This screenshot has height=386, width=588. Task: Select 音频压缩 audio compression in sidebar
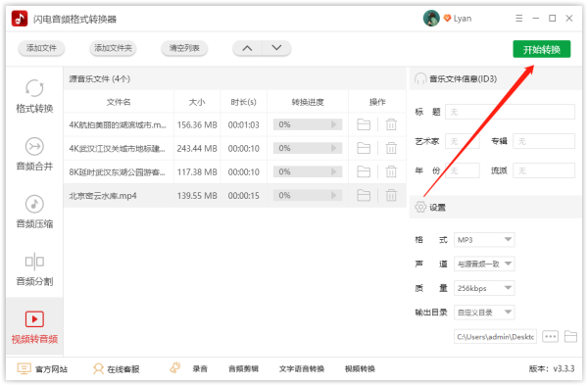[x=34, y=212]
